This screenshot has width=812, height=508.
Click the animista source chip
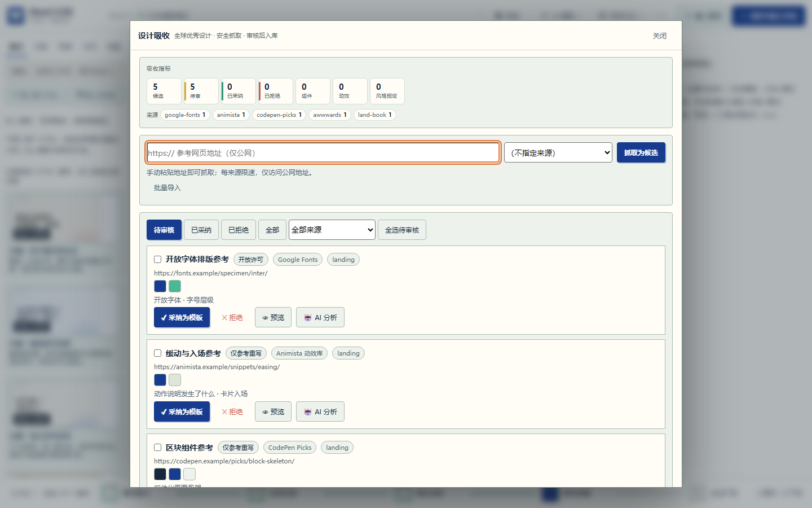tap(231, 115)
